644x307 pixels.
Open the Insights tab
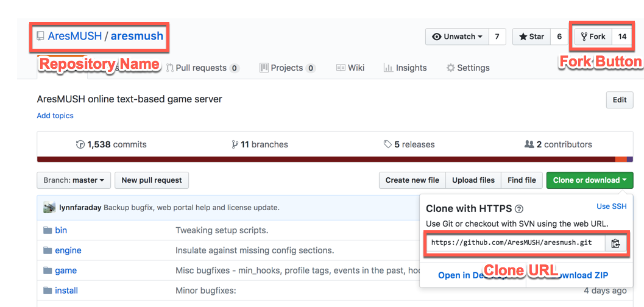pos(405,68)
